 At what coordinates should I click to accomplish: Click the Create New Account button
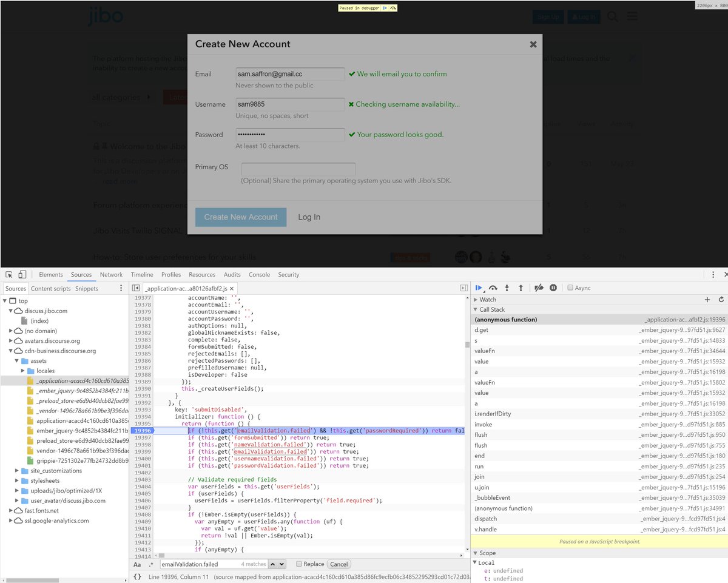[x=241, y=217]
